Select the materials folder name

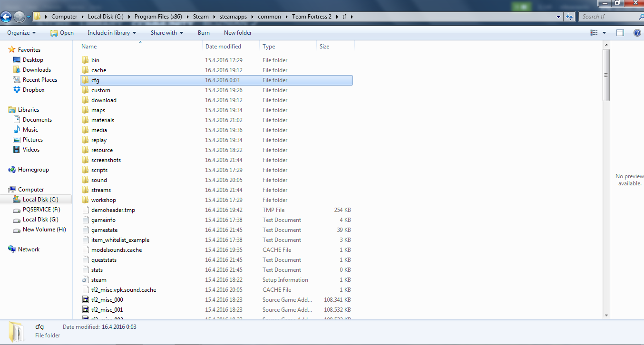[103, 120]
